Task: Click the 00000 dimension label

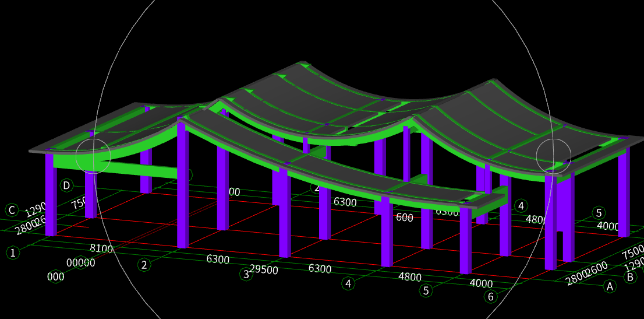Action: 81,262
